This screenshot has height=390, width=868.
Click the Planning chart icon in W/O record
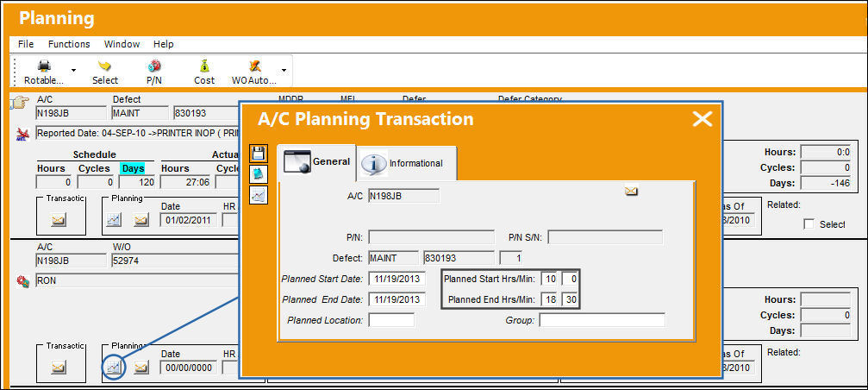[114, 368]
